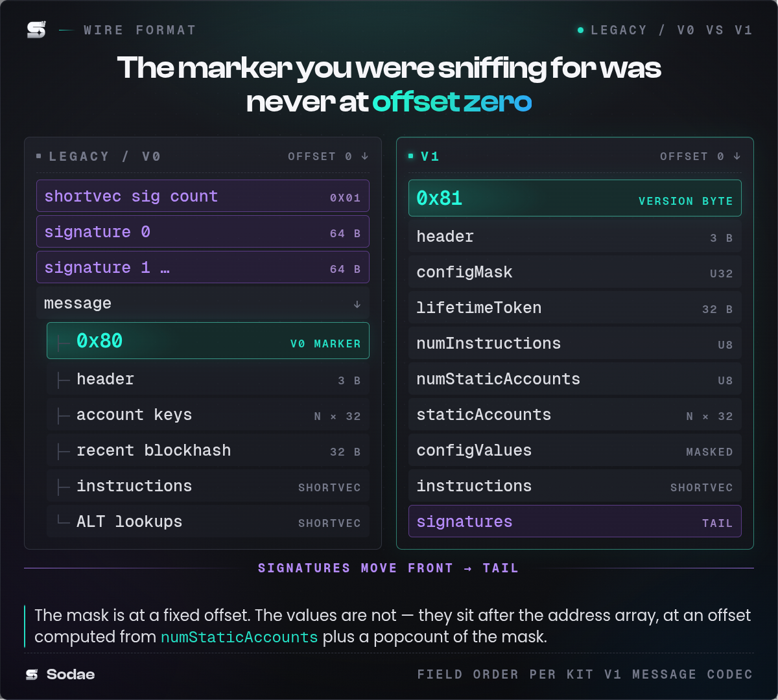Click the Sodae logo icon in footer
The height and width of the screenshot is (700, 778).
32,675
